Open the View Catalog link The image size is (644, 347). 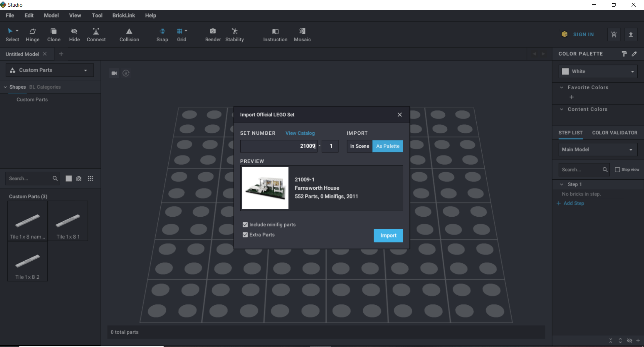coord(300,133)
